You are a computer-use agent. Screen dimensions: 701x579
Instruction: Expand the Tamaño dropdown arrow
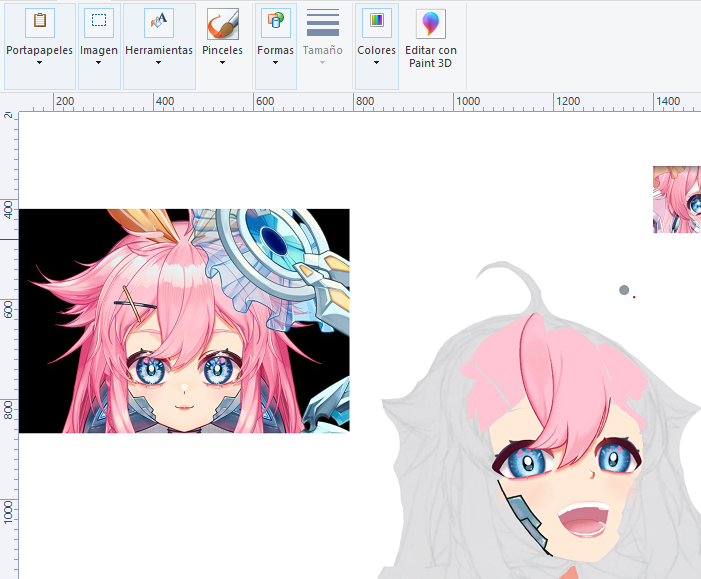pyautogui.click(x=322, y=63)
